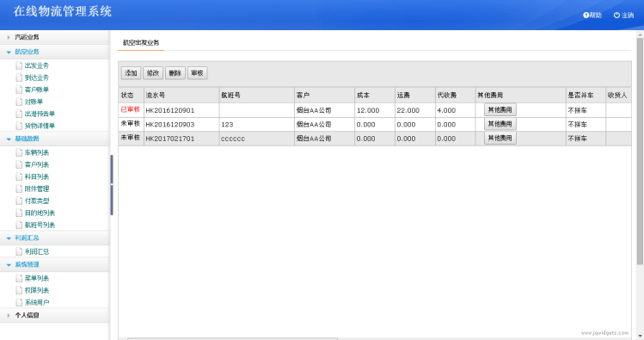
Task: Click the red 已审核 status cell
Action: 131,109
